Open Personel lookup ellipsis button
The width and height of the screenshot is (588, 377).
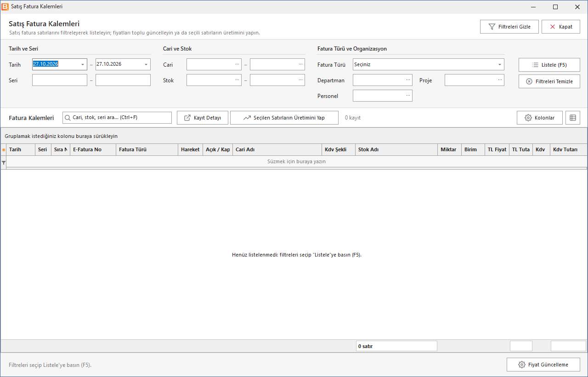[x=408, y=96]
